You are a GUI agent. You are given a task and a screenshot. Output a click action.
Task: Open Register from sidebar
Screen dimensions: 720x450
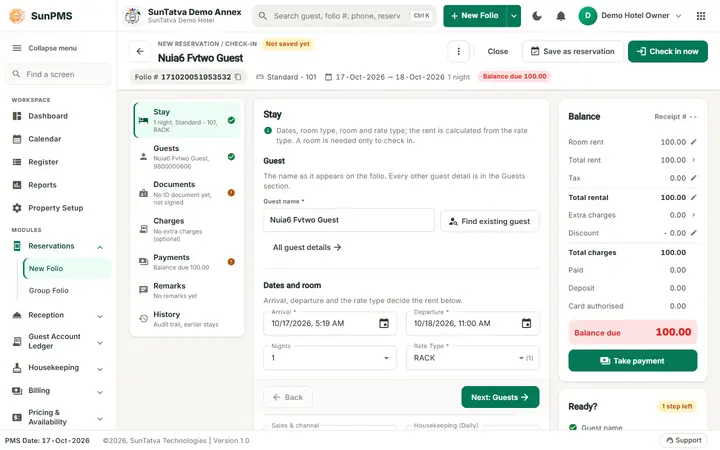pyautogui.click(x=59, y=162)
